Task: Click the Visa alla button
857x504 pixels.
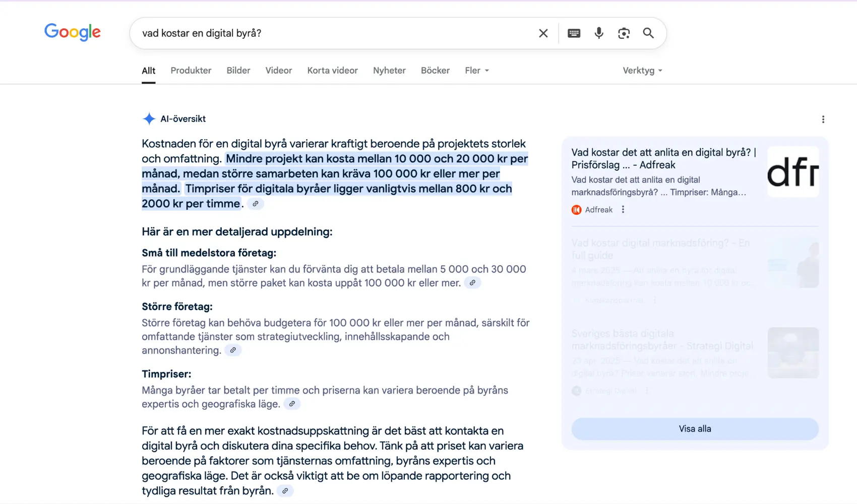Action: pos(695,429)
